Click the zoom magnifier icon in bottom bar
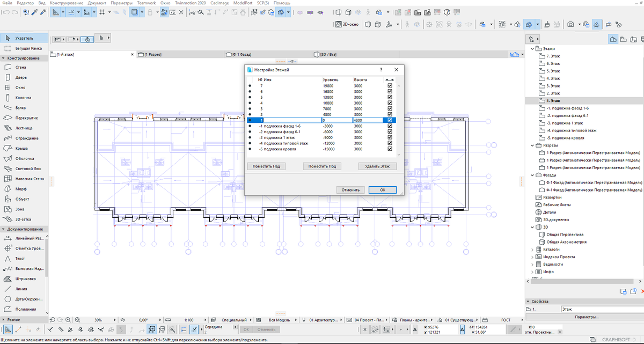Image resolution: width=644 pixels, height=344 pixels. (x=68, y=319)
